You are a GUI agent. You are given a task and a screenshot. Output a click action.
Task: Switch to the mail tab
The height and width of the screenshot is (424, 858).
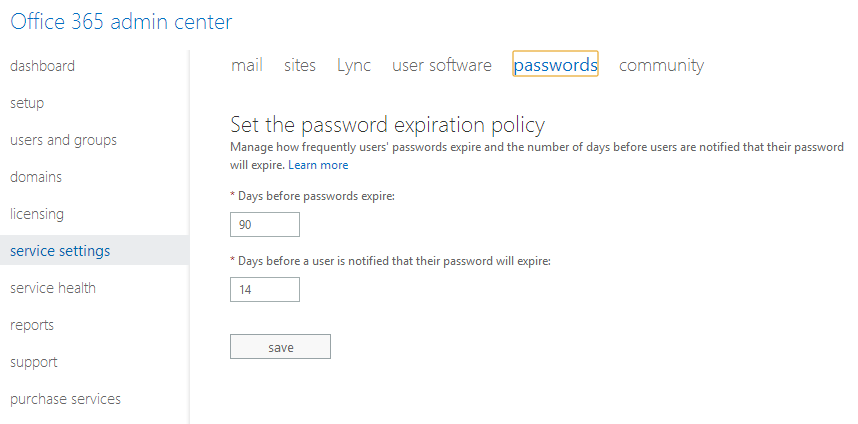click(247, 65)
